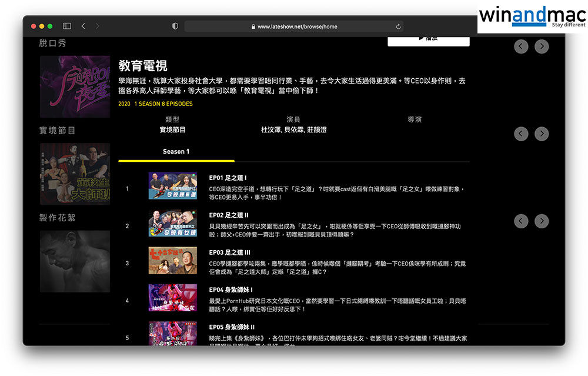
Task: Toggle the Safari sidebar icon
Action: pos(67,26)
